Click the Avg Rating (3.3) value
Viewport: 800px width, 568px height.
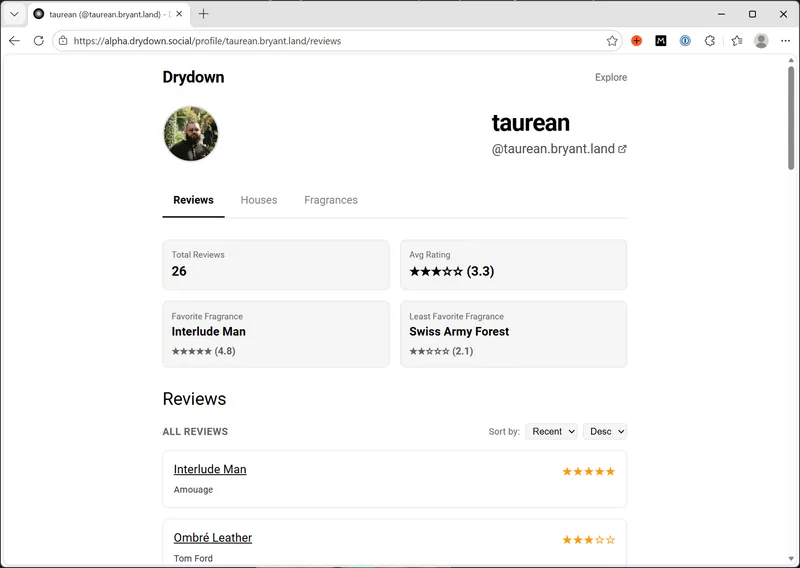pos(452,271)
